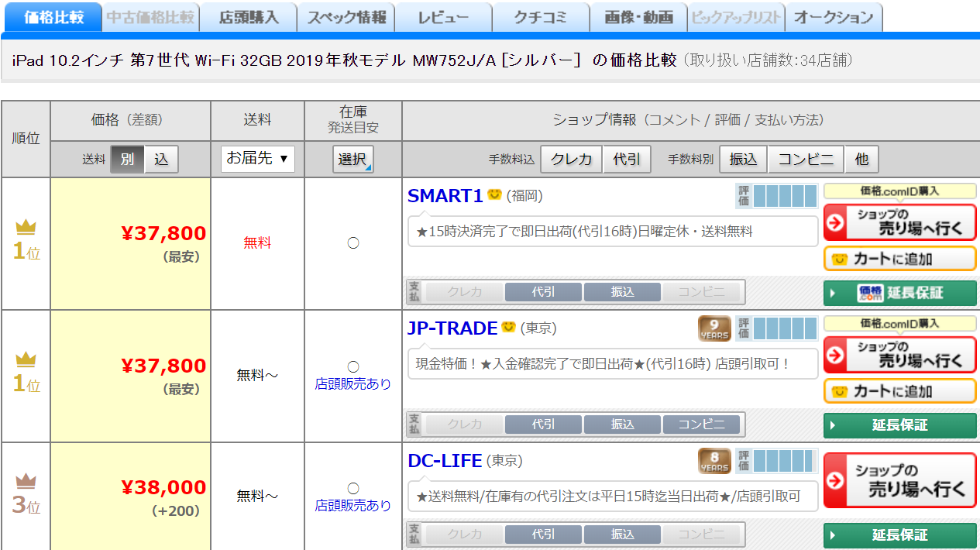
Task: Open the スペック情報 tab
Action: click(346, 17)
